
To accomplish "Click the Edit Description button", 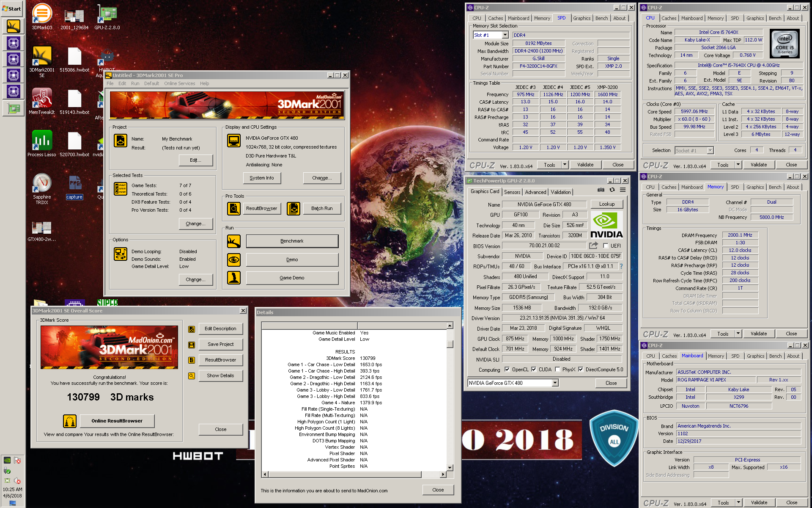I will (220, 329).
